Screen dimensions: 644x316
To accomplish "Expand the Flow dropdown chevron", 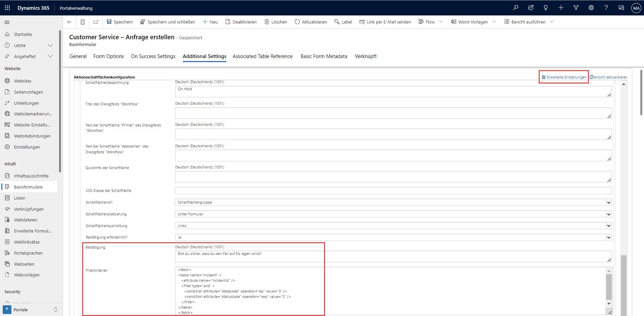I will 441,22.
